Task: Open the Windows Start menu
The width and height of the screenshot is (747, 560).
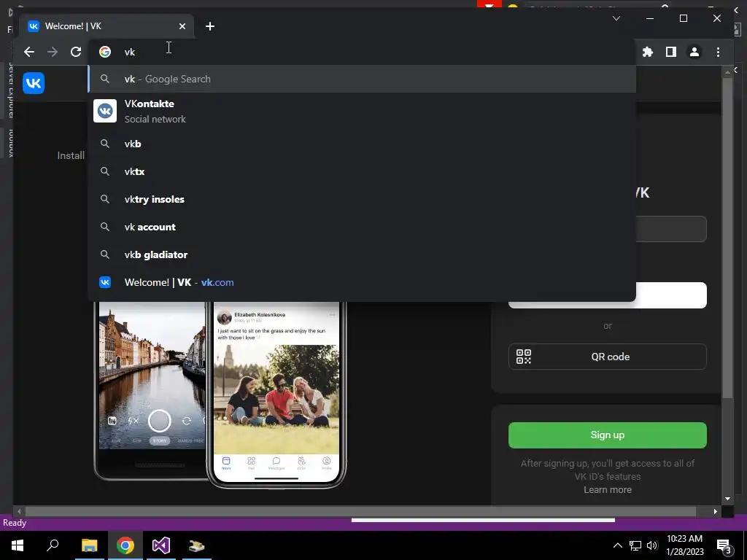Action: pyautogui.click(x=18, y=545)
